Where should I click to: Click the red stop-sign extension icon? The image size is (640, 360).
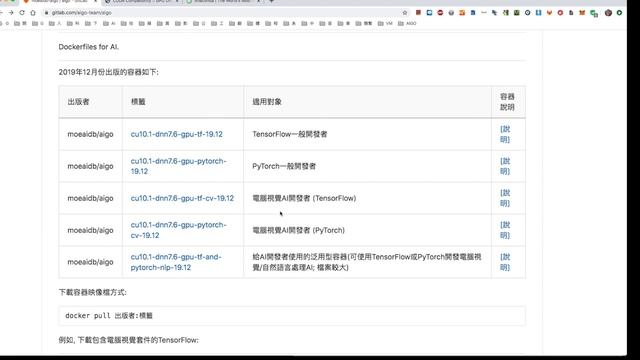(440, 13)
